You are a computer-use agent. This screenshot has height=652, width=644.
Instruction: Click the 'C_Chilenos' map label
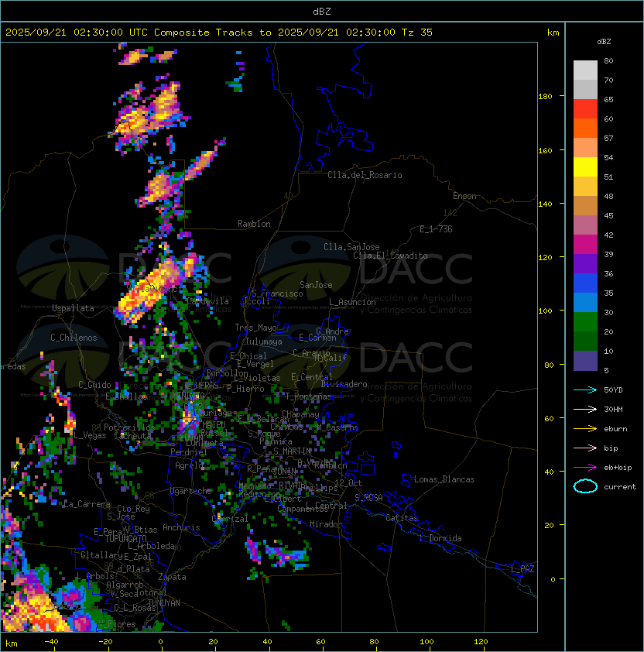pos(74,338)
